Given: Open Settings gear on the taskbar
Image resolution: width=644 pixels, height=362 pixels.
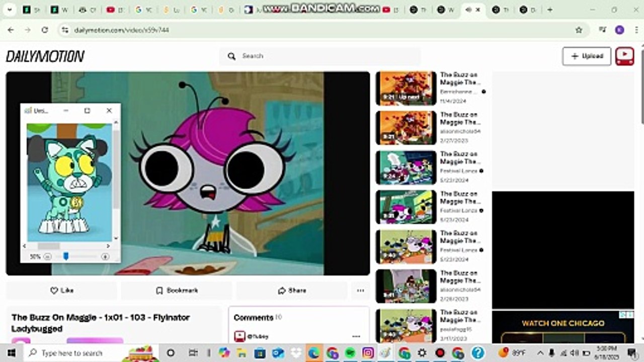Looking at the screenshot, I should point(422,353).
